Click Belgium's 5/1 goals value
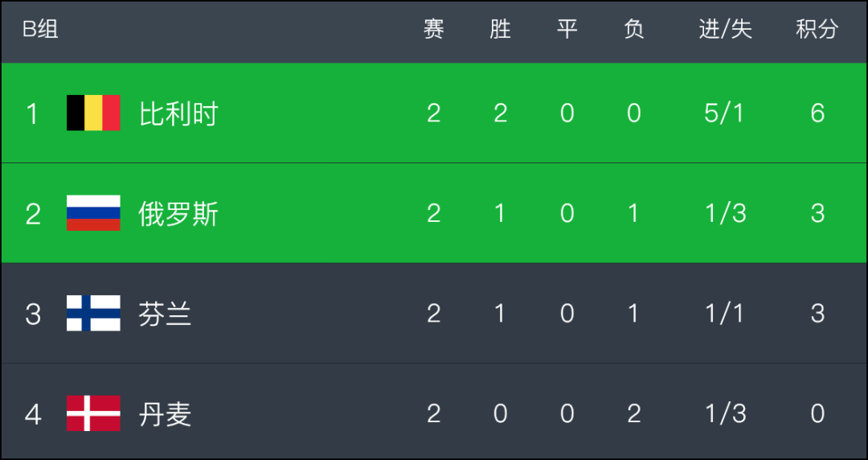868x460 pixels. point(725,113)
